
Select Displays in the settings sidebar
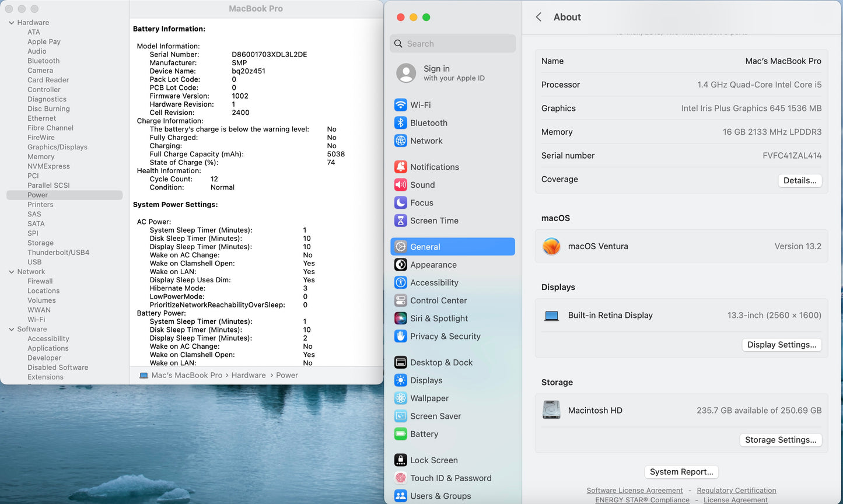(x=425, y=380)
